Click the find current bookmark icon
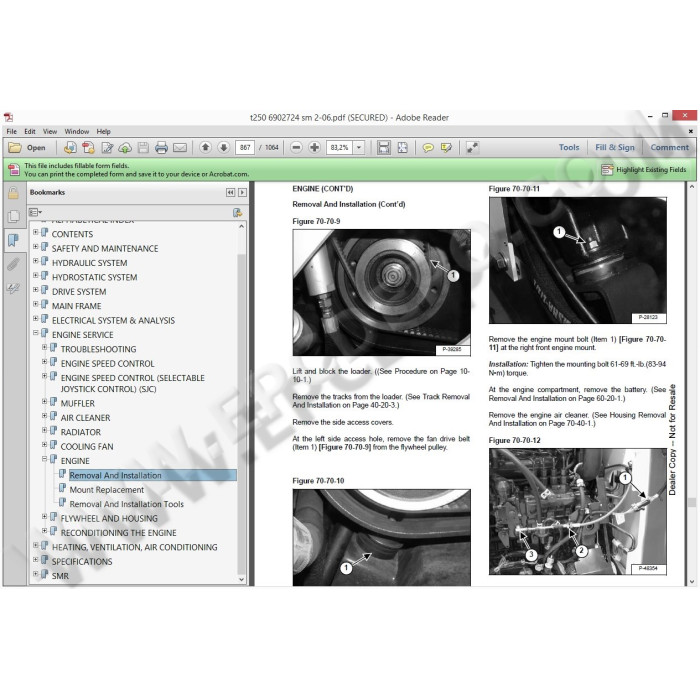The width and height of the screenshot is (700, 700). pos(238,212)
